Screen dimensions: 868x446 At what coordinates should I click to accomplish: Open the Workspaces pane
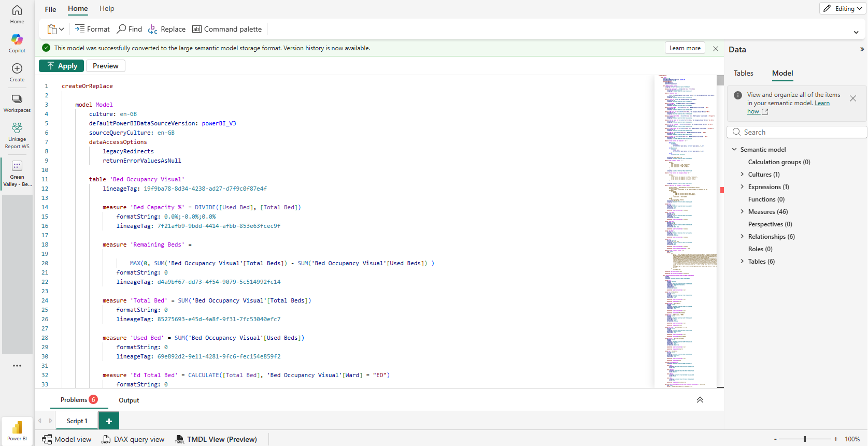click(17, 103)
